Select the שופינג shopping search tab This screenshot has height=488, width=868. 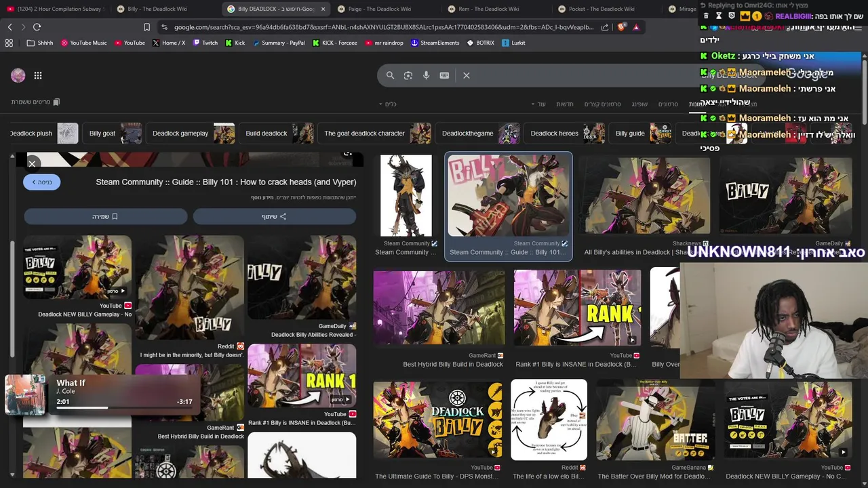click(639, 104)
